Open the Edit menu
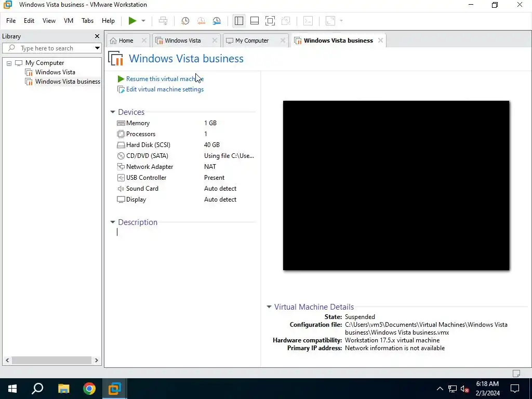 (x=29, y=21)
